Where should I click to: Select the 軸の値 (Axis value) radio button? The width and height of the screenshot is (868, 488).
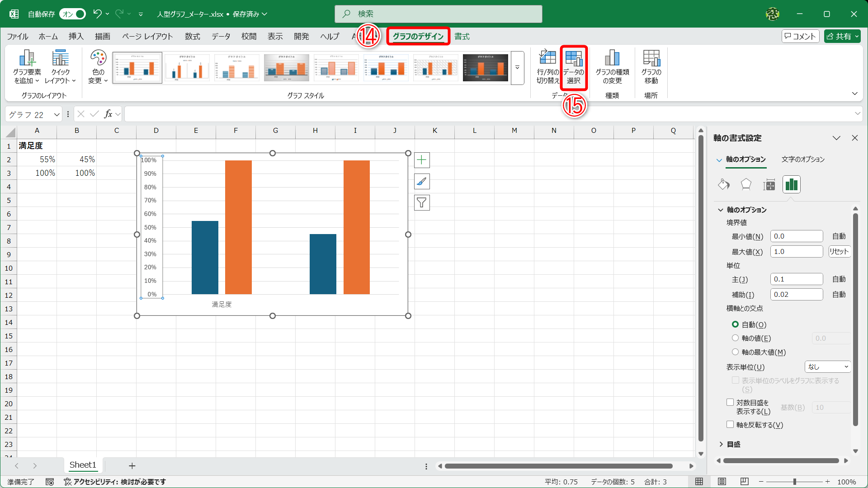pos(735,338)
